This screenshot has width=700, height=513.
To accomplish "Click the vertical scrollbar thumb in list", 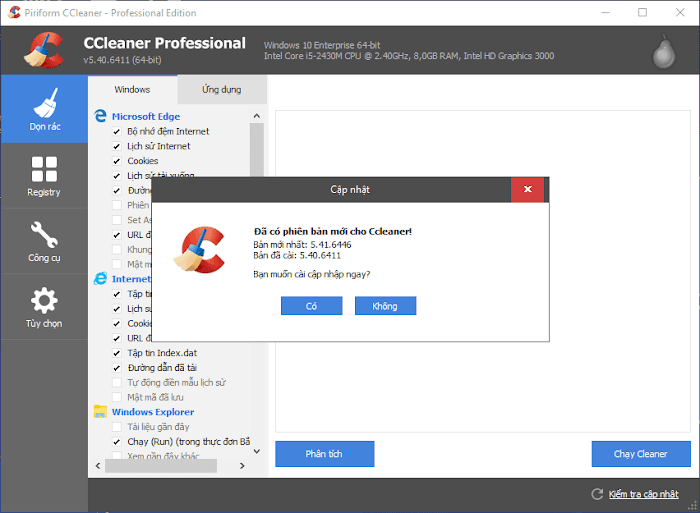I will (x=257, y=150).
